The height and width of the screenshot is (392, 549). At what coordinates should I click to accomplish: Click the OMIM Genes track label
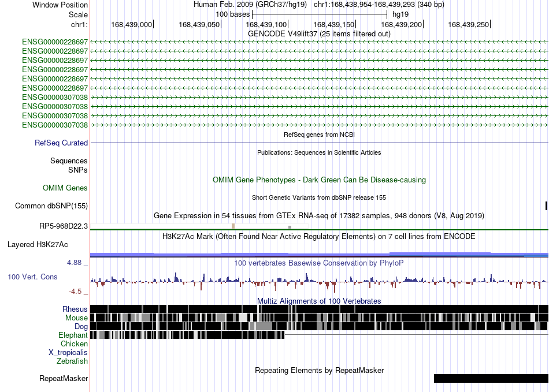click(x=65, y=188)
